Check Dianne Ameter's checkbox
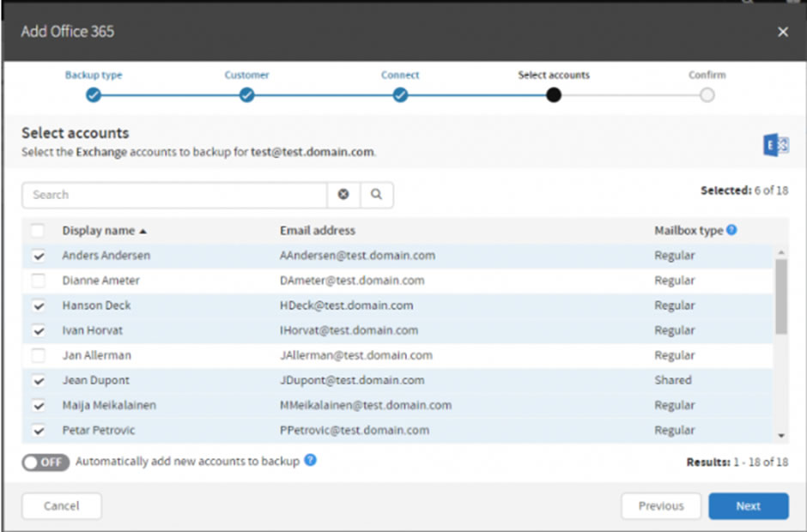807x532 pixels. [x=38, y=281]
